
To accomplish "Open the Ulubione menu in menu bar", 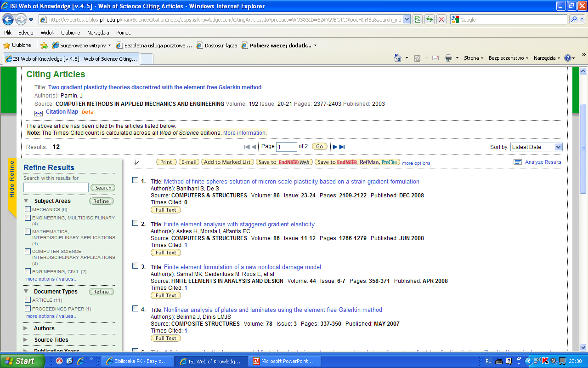I will point(71,33).
